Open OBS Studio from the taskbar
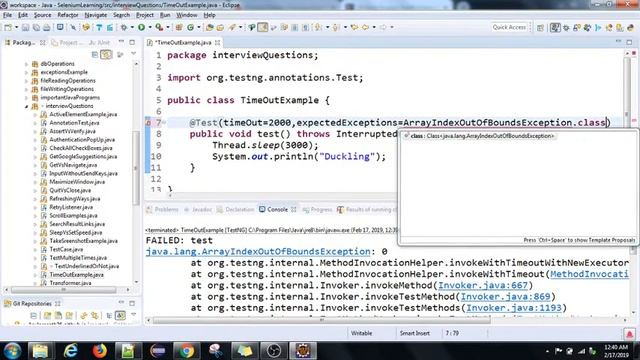Viewport: 640px width, 360px height. pyautogui.click(x=273, y=350)
